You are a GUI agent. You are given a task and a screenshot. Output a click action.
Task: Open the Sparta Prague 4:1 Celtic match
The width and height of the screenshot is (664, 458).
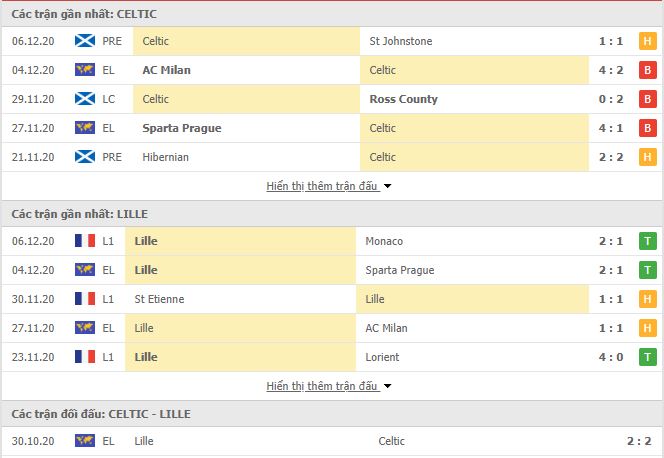(x=332, y=128)
